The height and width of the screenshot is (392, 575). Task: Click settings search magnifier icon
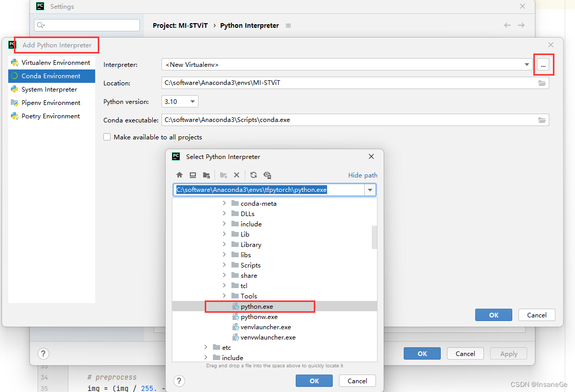(x=41, y=25)
